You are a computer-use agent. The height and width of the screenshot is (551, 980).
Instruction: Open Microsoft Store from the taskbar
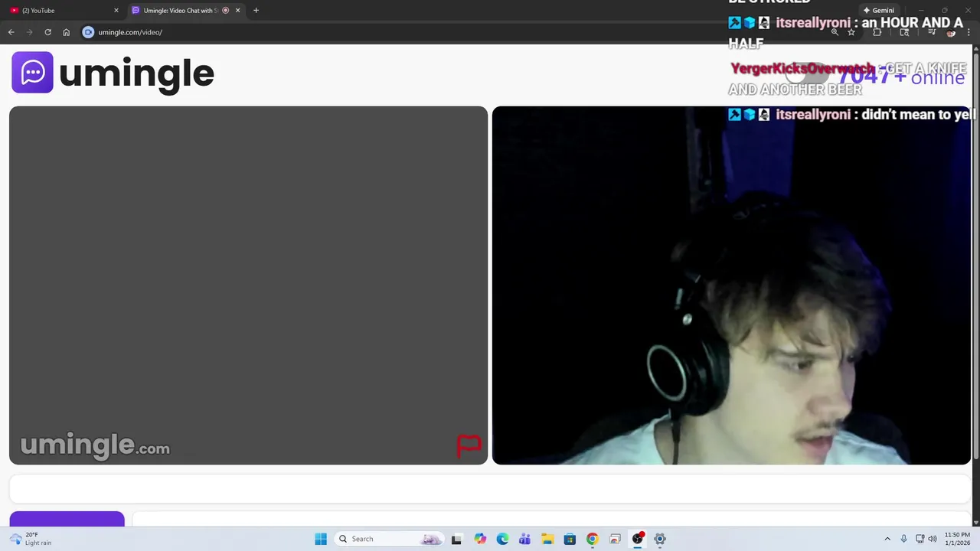[x=570, y=539]
